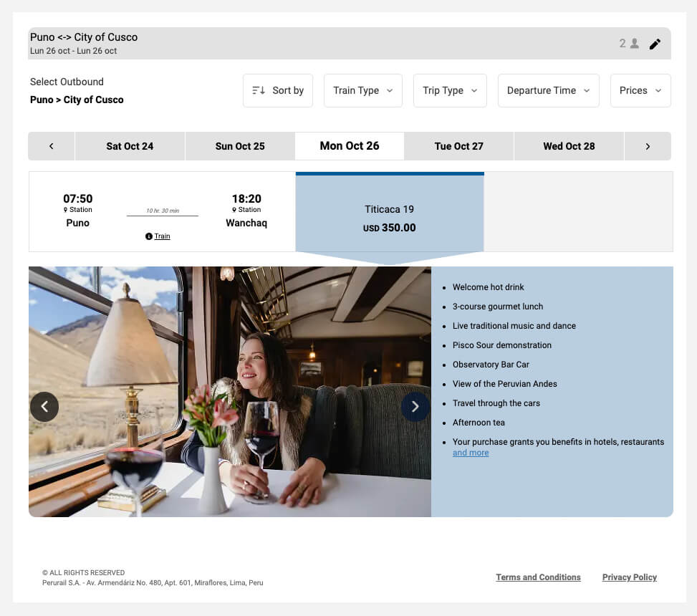Open the Privacy Policy link
This screenshot has width=697, height=616.
coord(630,577)
